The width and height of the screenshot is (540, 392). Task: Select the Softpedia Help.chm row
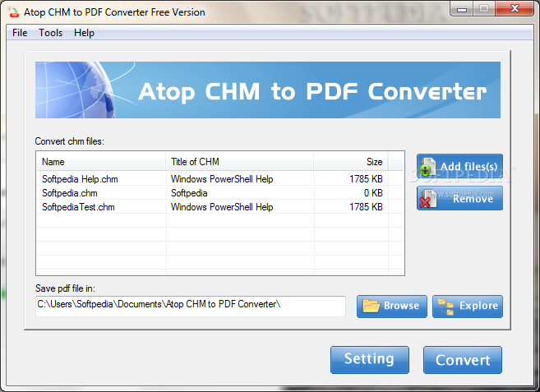(220, 179)
